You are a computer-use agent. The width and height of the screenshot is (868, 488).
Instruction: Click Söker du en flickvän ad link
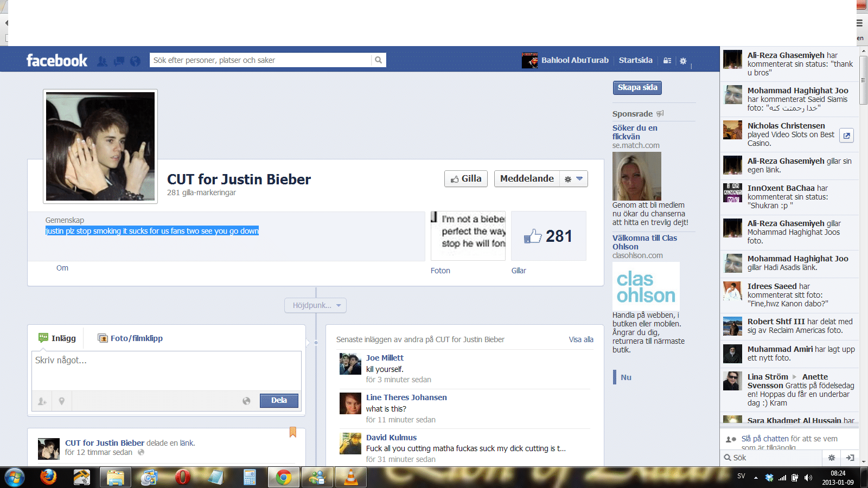pyautogui.click(x=635, y=132)
